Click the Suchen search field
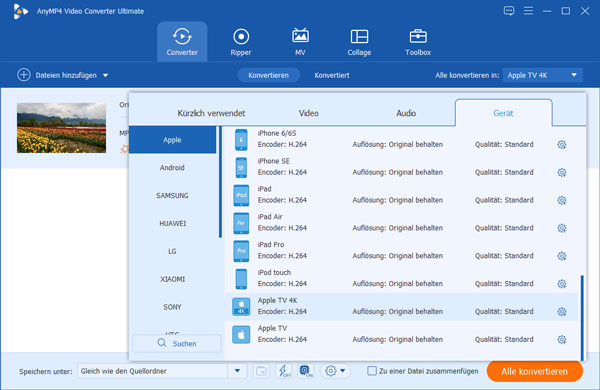This screenshot has width=600, height=390. (177, 343)
